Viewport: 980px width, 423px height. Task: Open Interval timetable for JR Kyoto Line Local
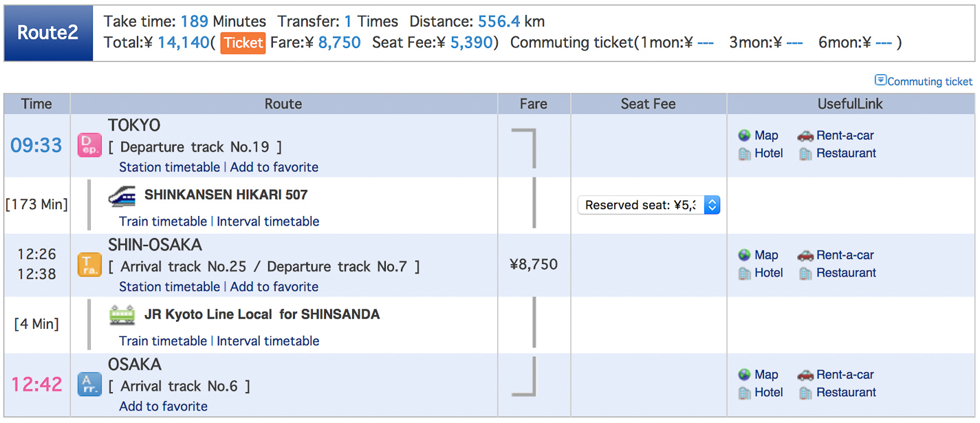point(268,341)
